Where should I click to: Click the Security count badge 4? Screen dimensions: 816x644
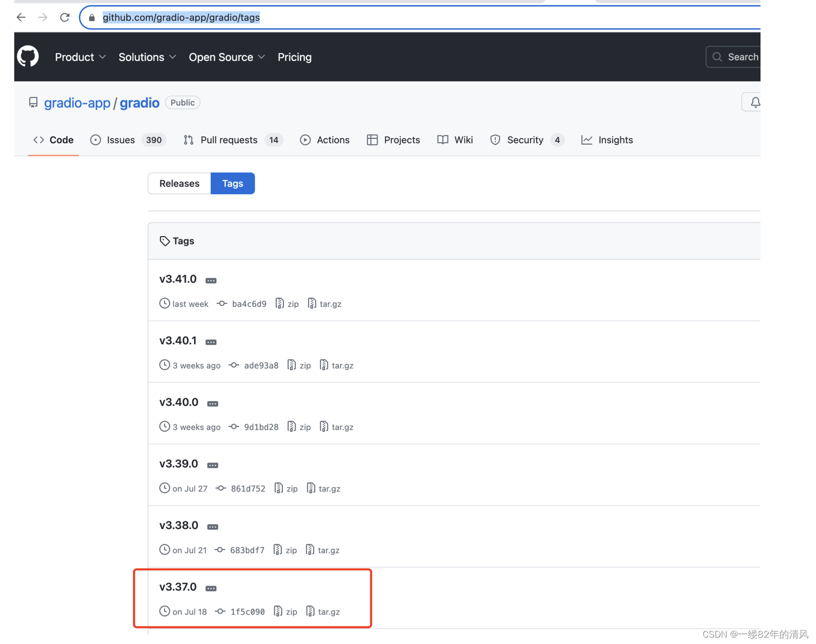(557, 140)
